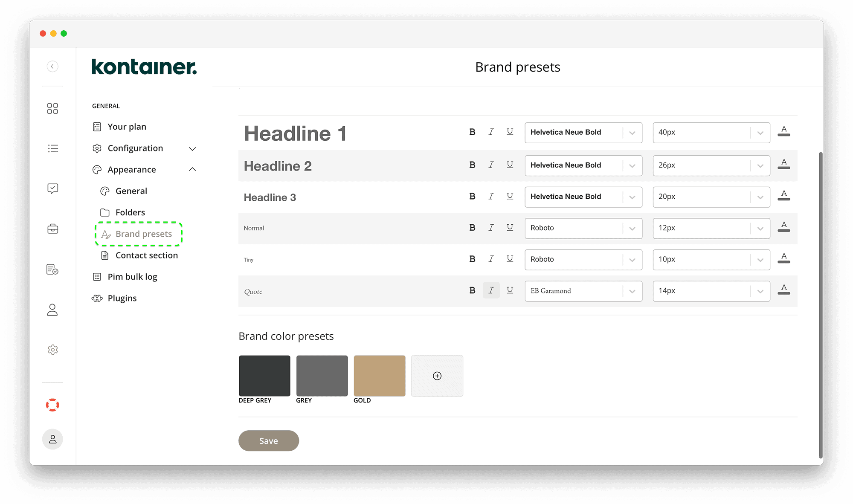853x504 pixels.
Task: Toggle bold formatting for Headline 1
Action: (472, 132)
